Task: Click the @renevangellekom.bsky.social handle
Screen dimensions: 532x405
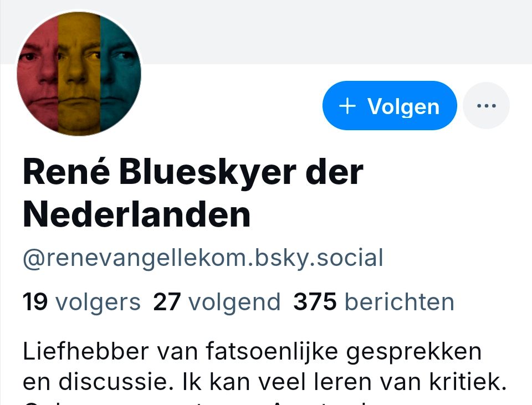Action: [x=203, y=258]
